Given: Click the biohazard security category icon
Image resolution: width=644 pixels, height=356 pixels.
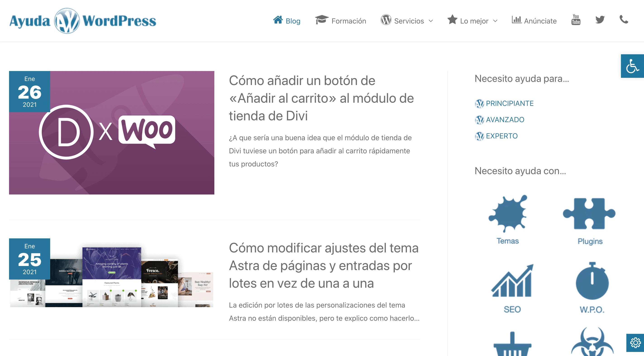Looking at the screenshot, I should 592,342.
